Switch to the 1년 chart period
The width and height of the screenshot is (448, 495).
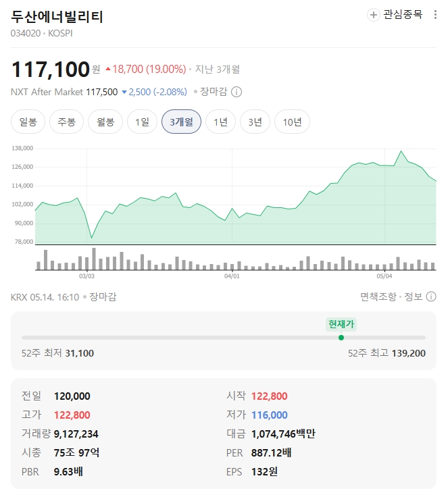pyautogui.click(x=220, y=122)
